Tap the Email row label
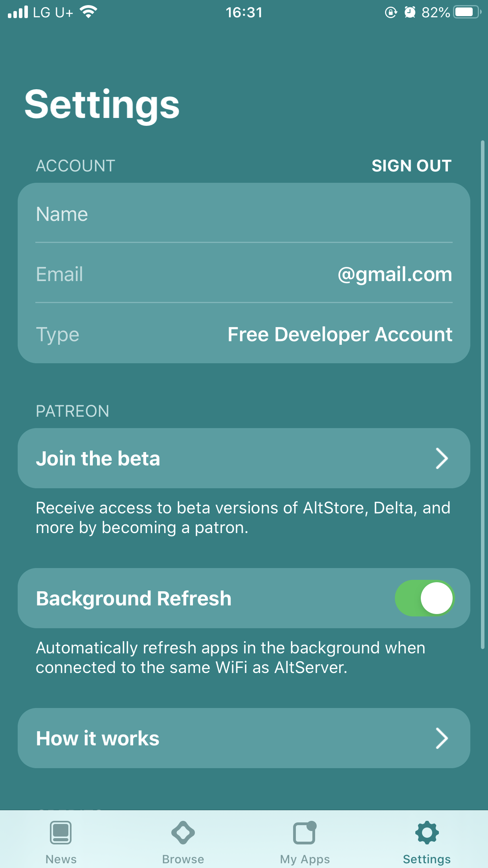Viewport: 488px width, 868px height. pos(59,274)
